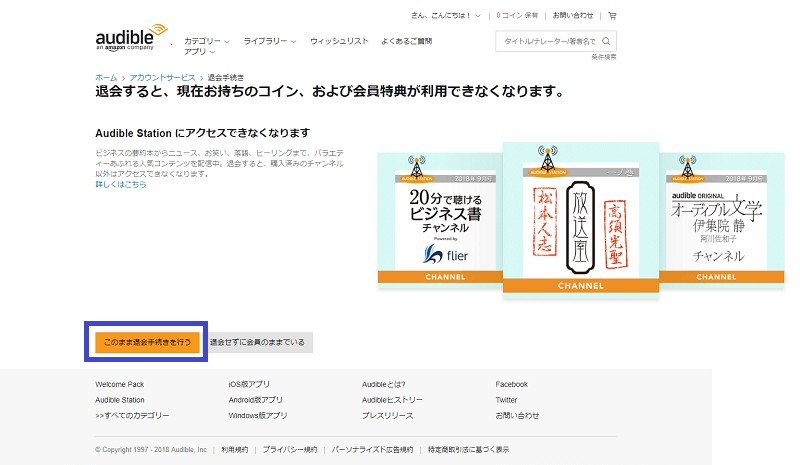
Task: Open iOS版アプリ footer link
Action: coord(249,384)
